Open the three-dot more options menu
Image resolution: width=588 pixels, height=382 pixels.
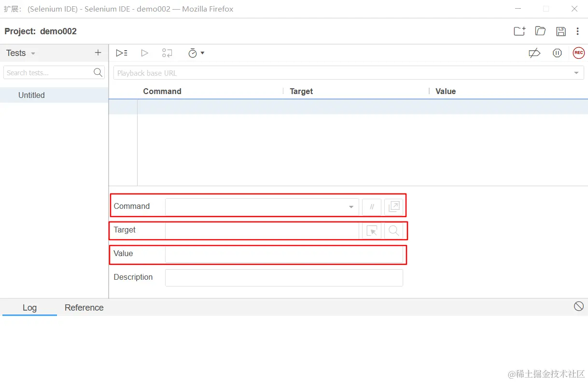coord(578,31)
